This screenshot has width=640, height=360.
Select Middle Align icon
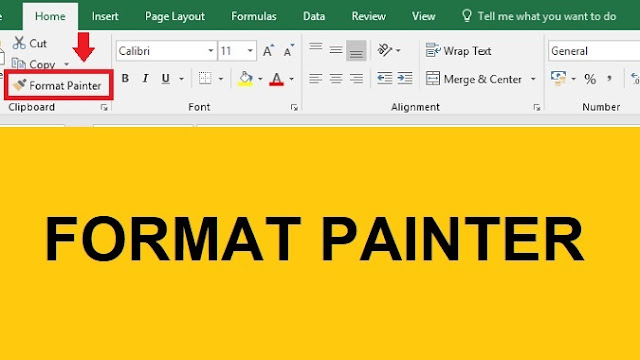[x=336, y=50]
